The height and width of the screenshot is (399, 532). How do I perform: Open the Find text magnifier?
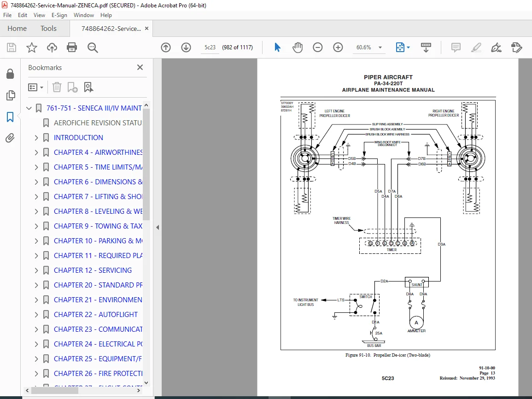[93, 47]
